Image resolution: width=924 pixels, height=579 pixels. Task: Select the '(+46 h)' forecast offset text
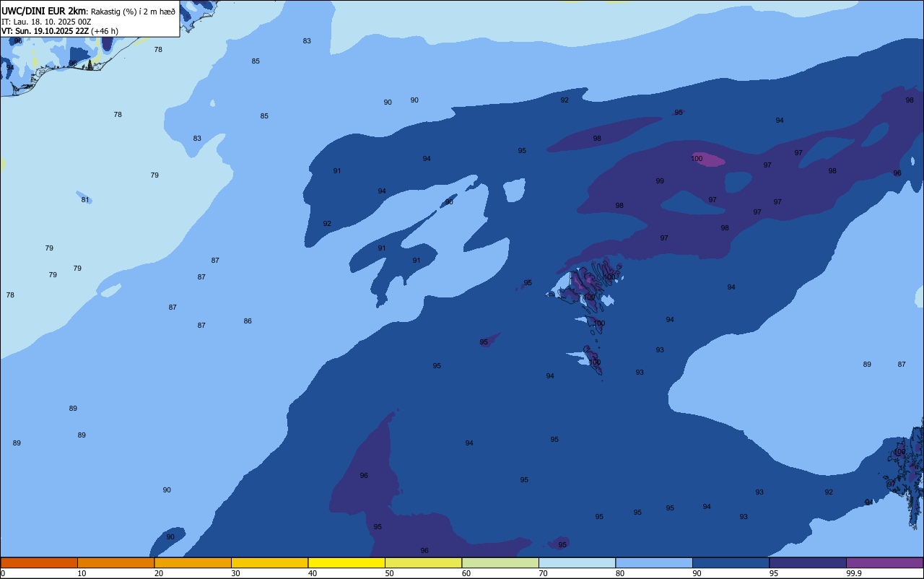pos(105,31)
